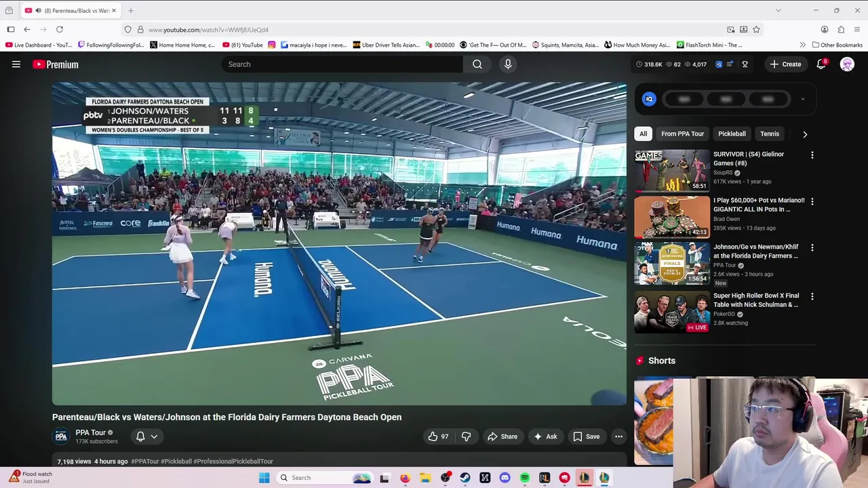The height and width of the screenshot is (488, 868).
Task: Open Super High Roller Bowl live thumbnail
Action: pyautogui.click(x=672, y=312)
